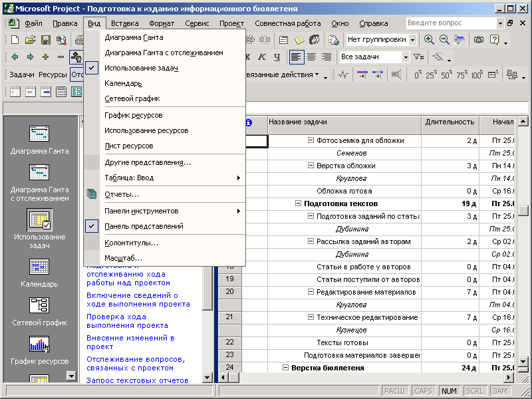The image size is (532, 399).
Task: Create a new project file
Action: (15, 40)
